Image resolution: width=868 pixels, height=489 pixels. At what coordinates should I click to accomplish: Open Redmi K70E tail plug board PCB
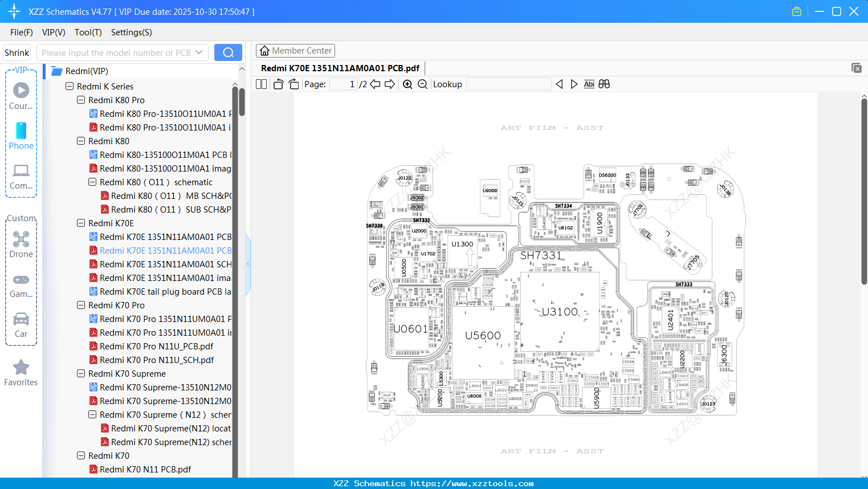[161, 291]
